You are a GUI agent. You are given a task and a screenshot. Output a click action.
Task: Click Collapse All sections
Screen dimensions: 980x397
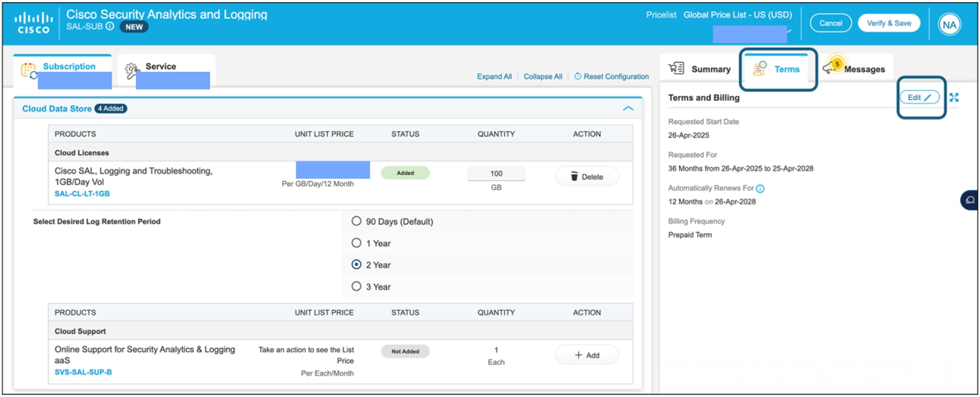(x=543, y=77)
